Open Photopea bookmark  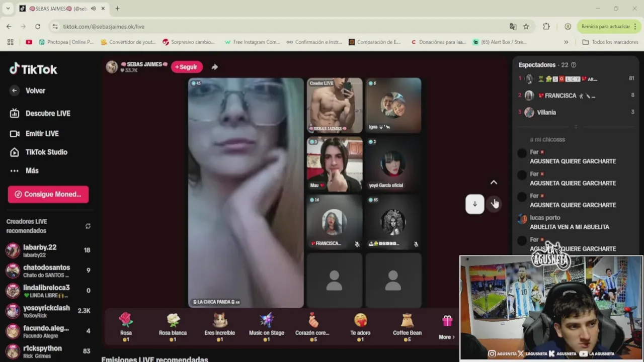[66, 42]
